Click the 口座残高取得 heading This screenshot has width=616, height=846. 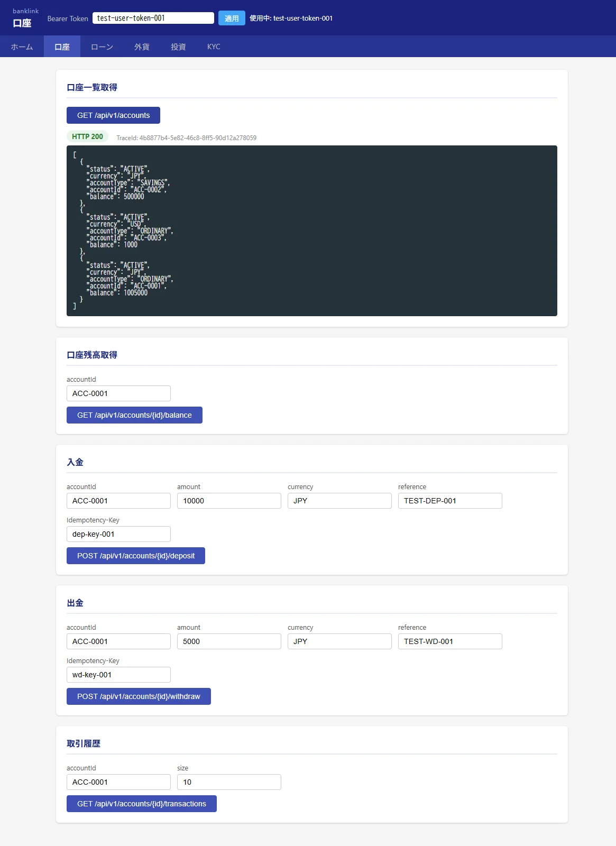[92, 355]
